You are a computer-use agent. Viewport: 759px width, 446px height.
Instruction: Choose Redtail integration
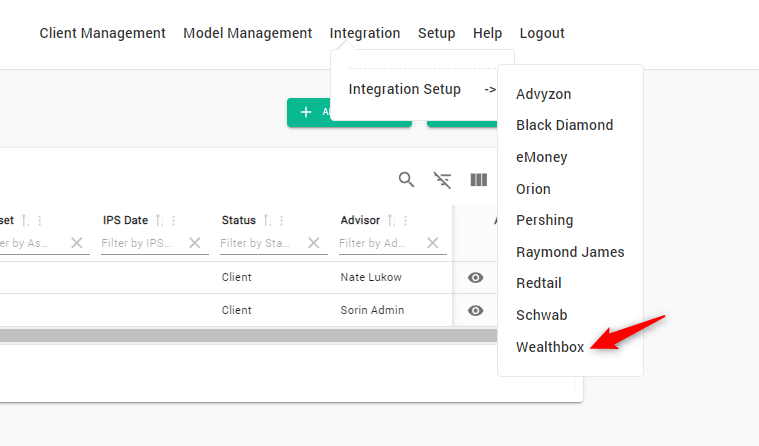click(x=539, y=283)
